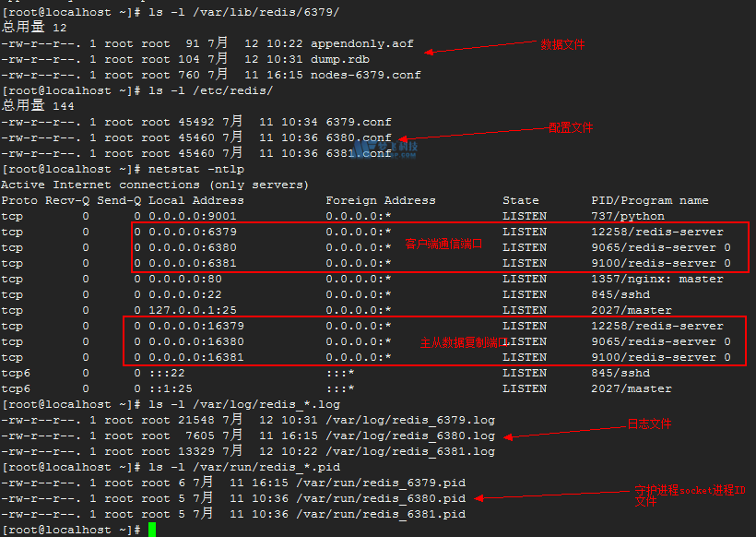Viewport: 756px width, 537px height.
Task: Click the red 配置文件 annotation label
Action: tap(571, 127)
